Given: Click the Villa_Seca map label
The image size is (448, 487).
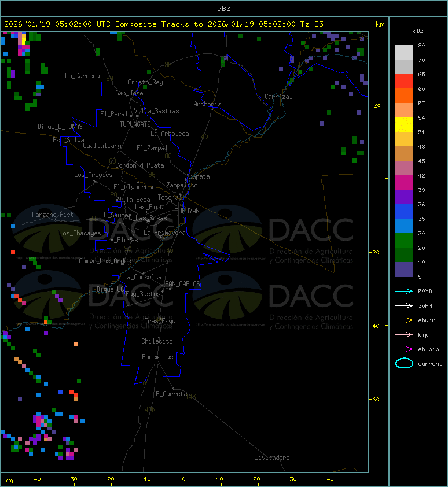Looking at the screenshot, I should (133, 200).
